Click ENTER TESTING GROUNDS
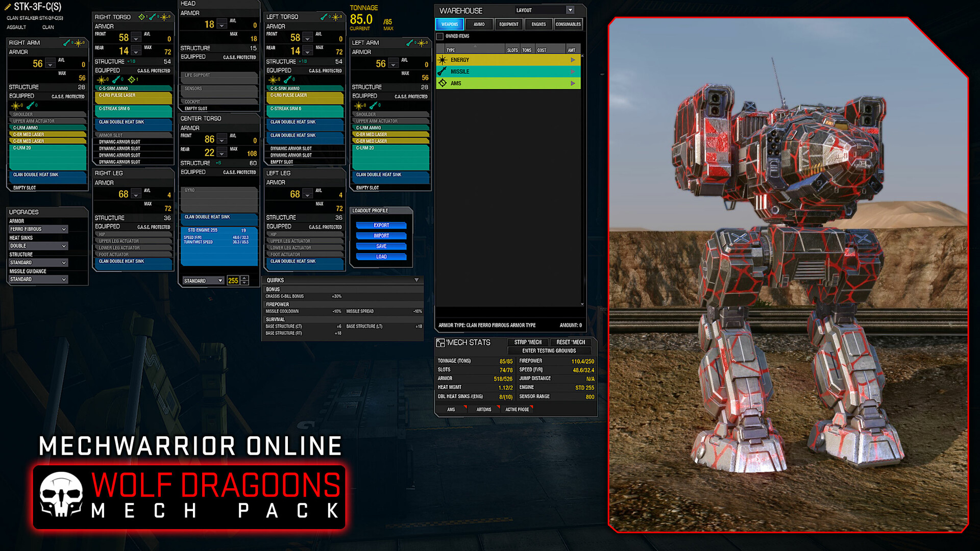This screenshot has width=980, height=551. (x=548, y=350)
